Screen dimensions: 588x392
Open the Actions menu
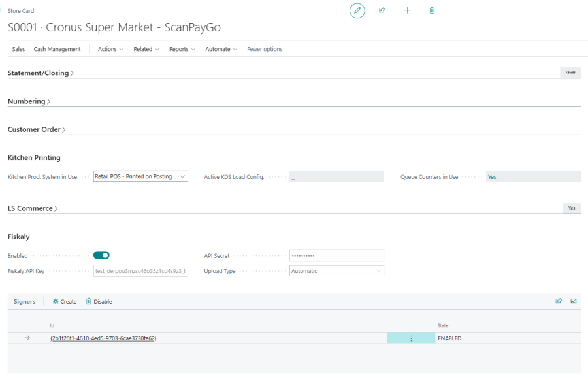110,49
